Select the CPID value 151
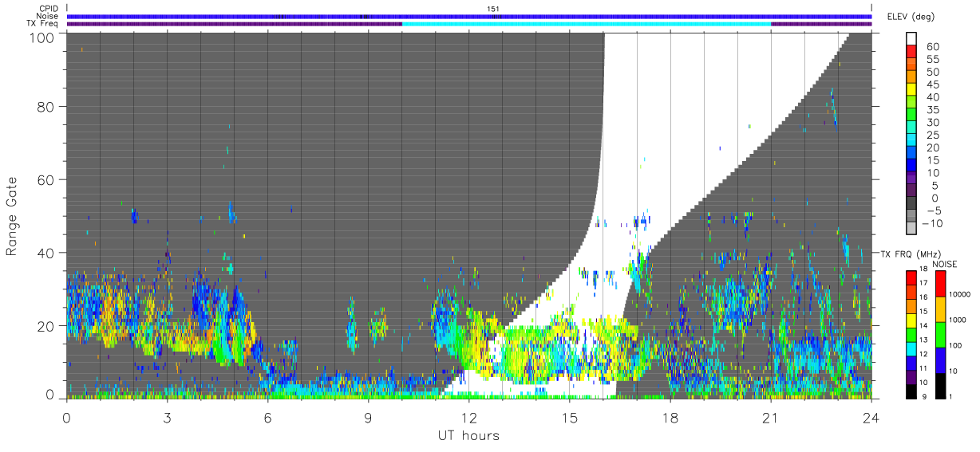The height and width of the screenshot is (452, 980). point(493,9)
